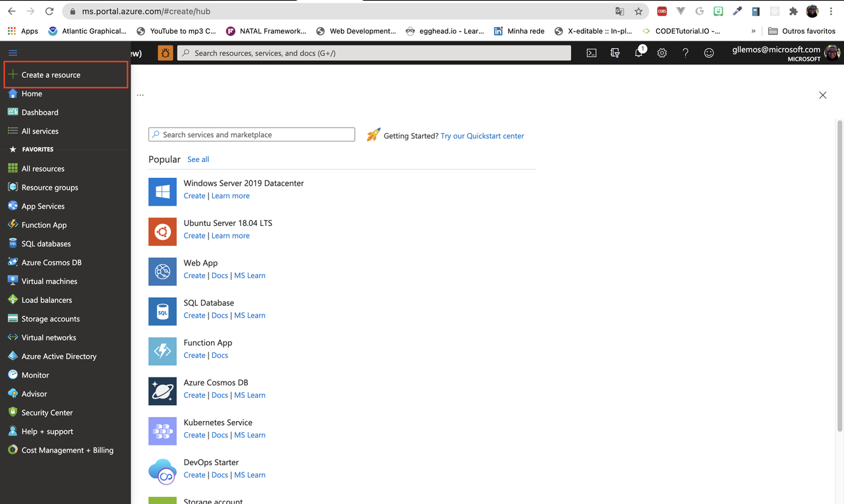
Task: Open Directory + subscription filter icon
Action: [615, 53]
